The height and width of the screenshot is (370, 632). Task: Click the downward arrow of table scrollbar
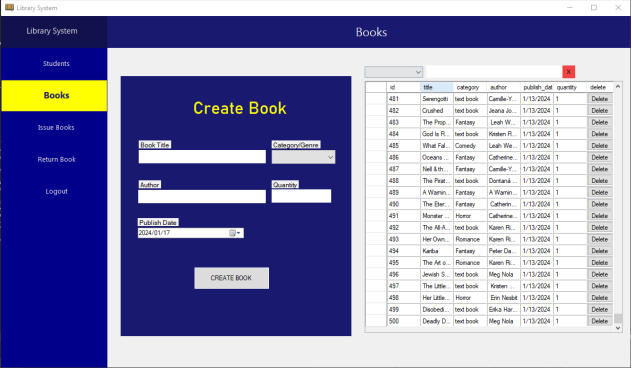pos(618,328)
